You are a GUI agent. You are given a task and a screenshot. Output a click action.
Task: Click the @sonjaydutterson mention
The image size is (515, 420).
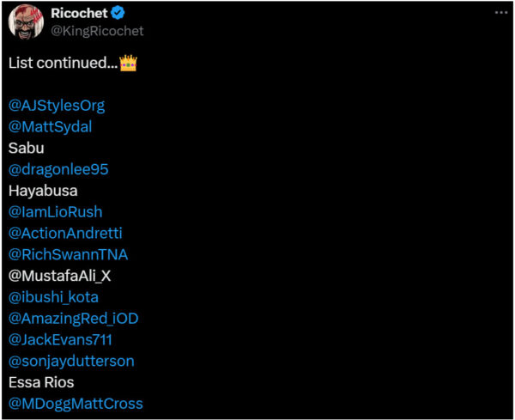tap(71, 362)
